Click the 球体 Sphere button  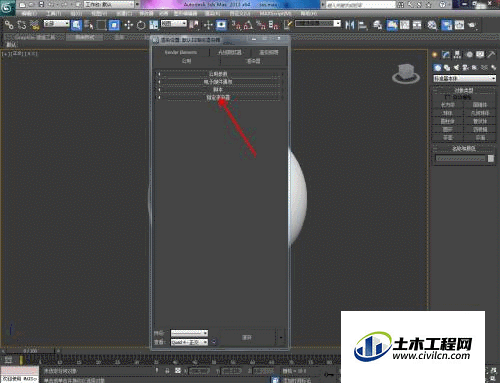448,113
